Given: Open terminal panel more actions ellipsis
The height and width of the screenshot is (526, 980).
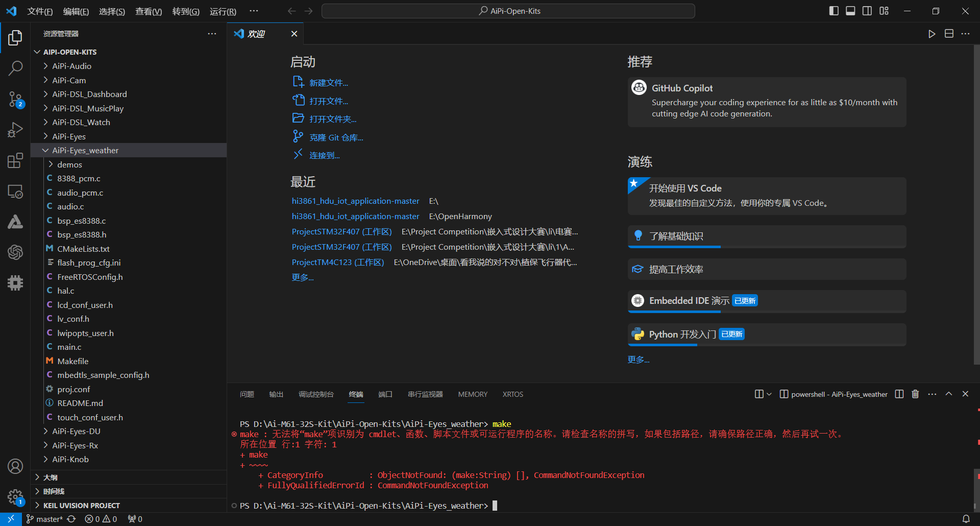Looking at the screenshot, I should pyautogui.click(x=932, y=394).
